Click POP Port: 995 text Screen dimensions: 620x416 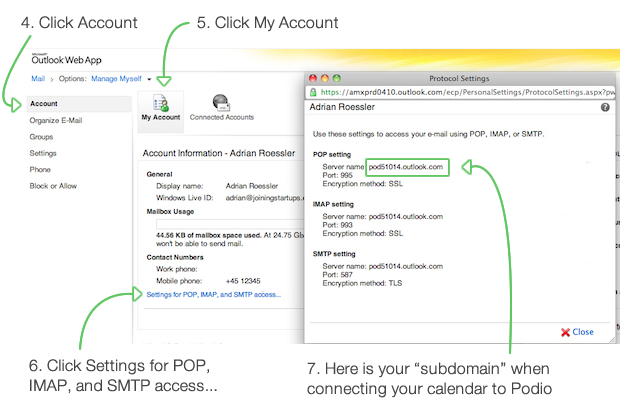click(337, 175)
